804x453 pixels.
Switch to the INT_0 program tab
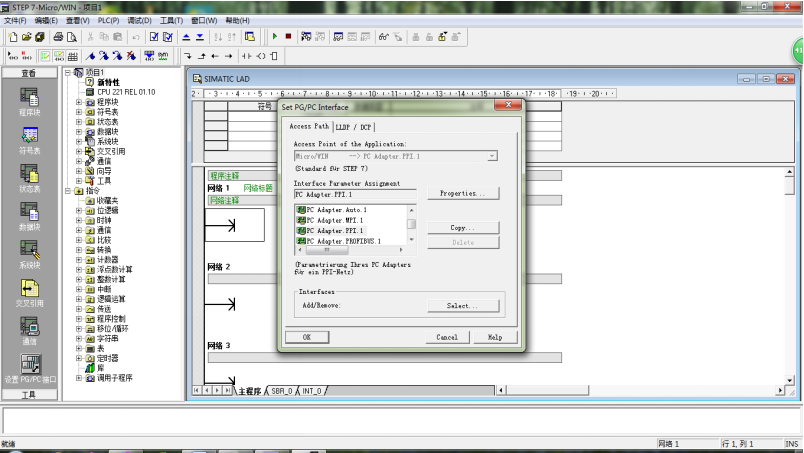tap(312, 391)
